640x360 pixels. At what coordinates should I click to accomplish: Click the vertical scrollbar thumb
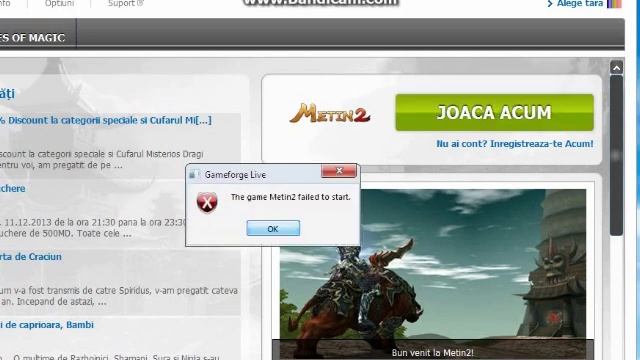click(616, 155)
